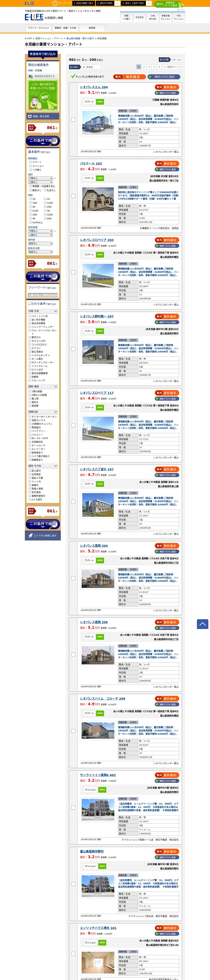Request 無料 資料請求 for レオパレスエム 204
The width and height of the screenshot is (210, 980).
point(167,87)
